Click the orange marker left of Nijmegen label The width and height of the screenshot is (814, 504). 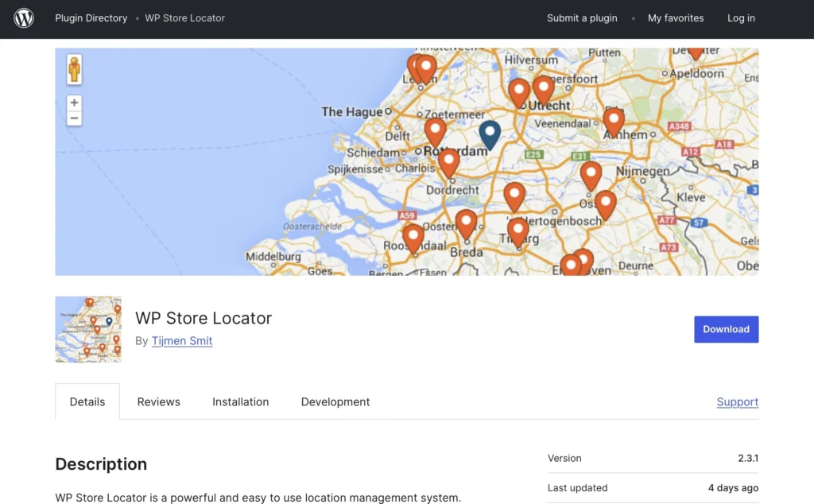[x=591, y=176]
